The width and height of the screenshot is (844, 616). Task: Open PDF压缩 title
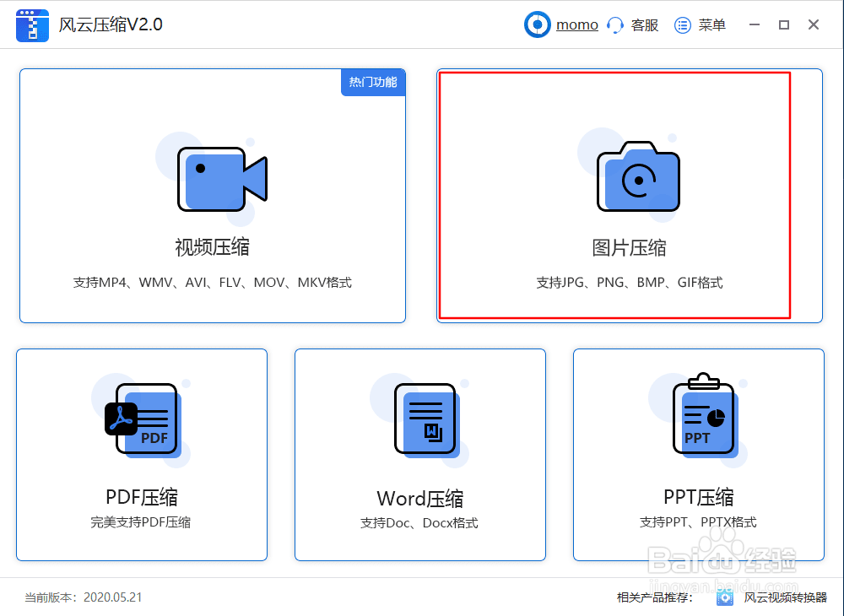[142, 497]
